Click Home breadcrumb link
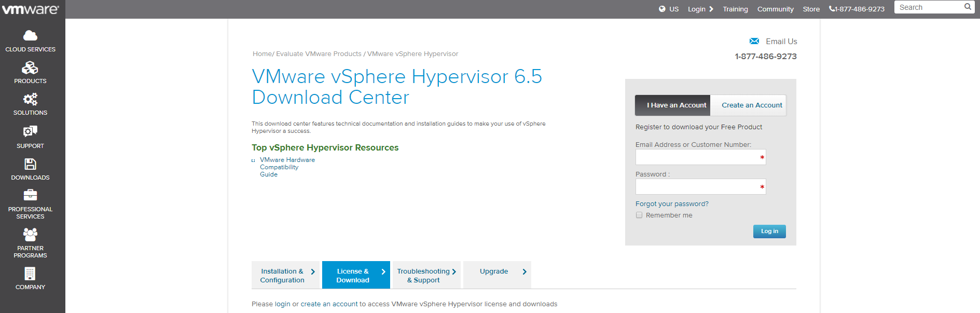 [x=262, y=53]
